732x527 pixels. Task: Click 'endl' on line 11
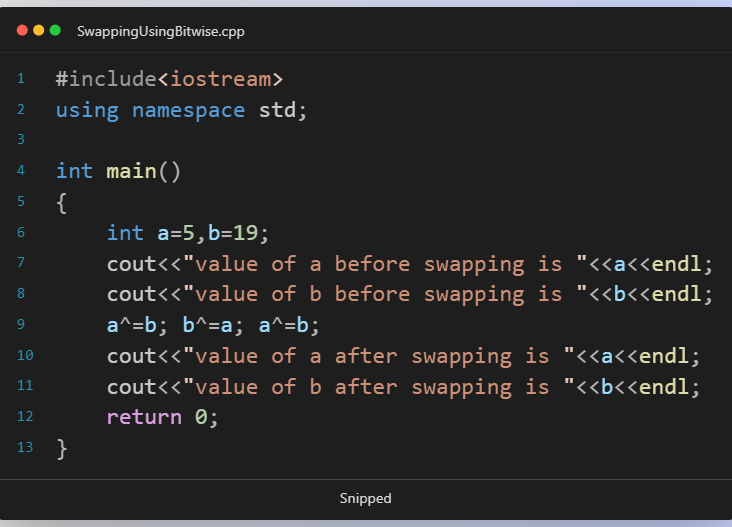(664, 387)
